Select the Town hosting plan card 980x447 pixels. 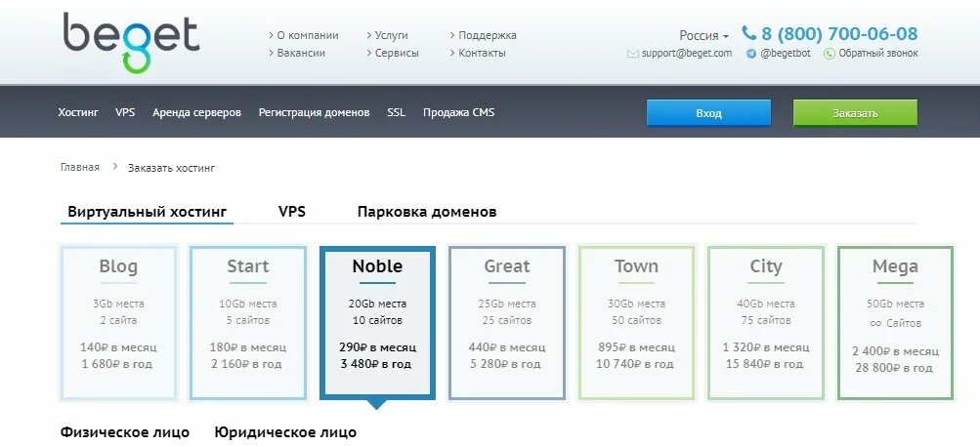point(636,323)
